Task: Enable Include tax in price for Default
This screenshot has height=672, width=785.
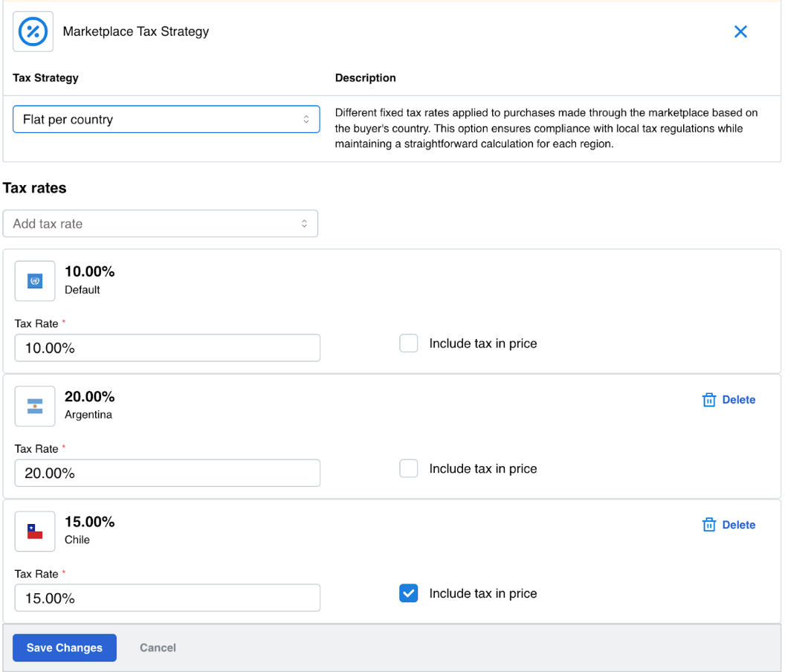Action: point(409,343)
